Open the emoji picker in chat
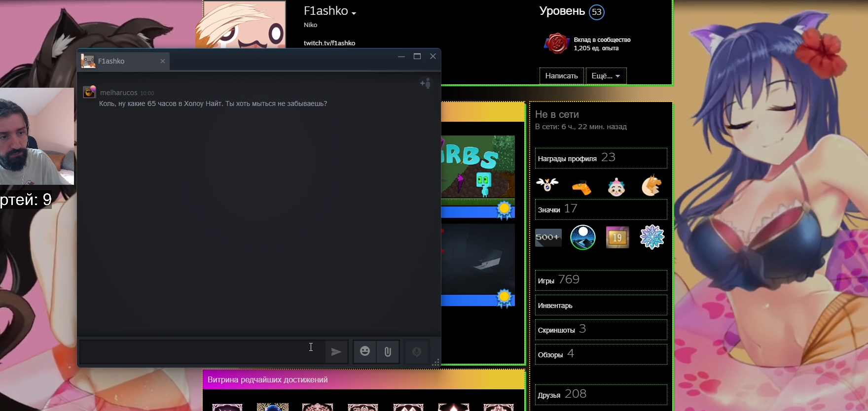 (x=365, y=351)
